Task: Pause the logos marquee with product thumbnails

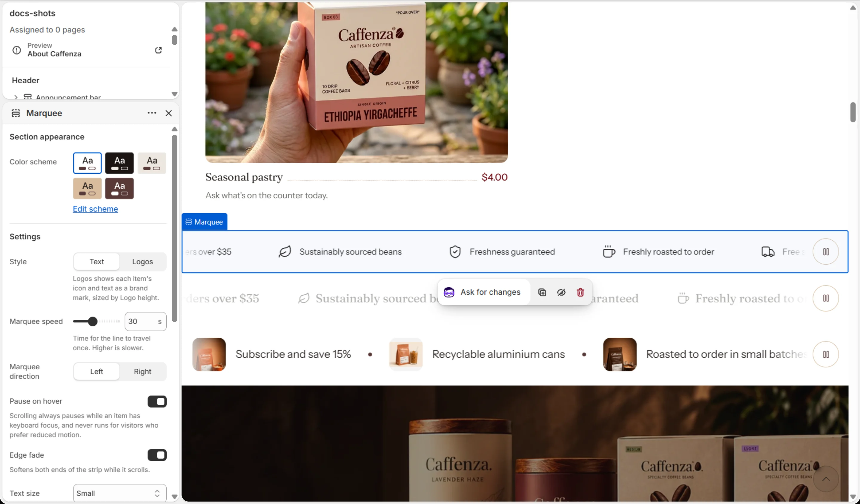Action: [826, 354]
